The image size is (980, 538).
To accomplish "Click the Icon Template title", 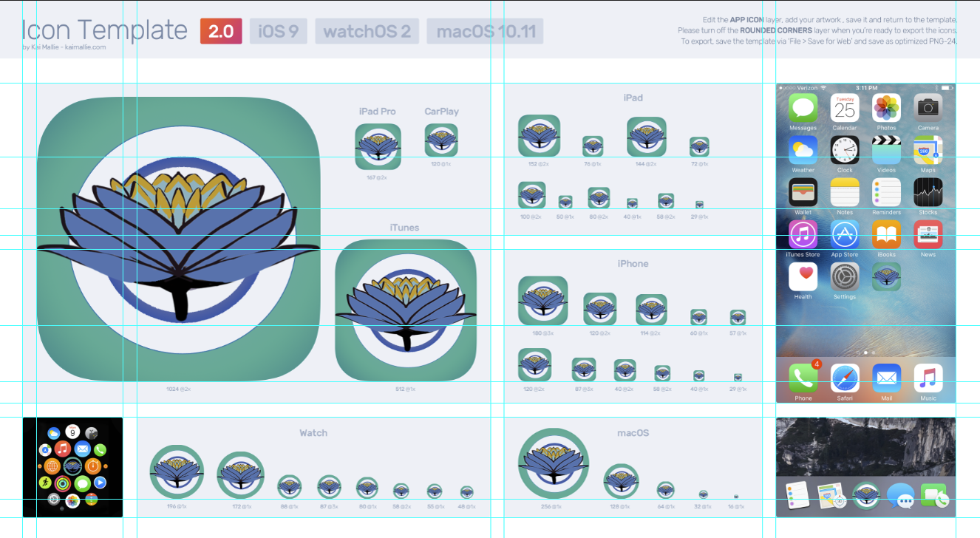I will click(x=104, y=30).
